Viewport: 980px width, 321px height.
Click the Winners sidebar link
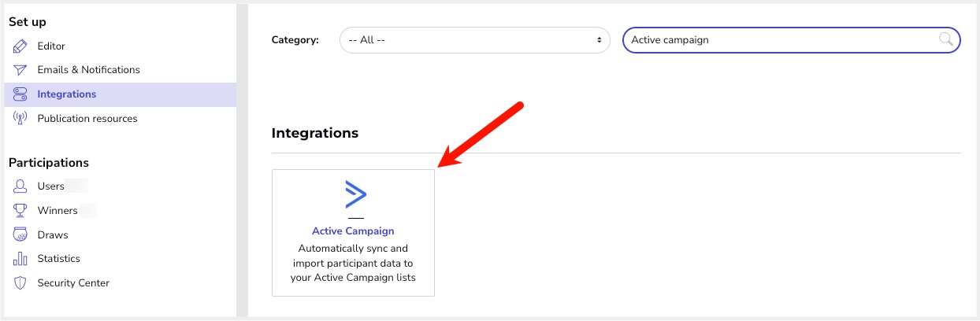[58, 211]
